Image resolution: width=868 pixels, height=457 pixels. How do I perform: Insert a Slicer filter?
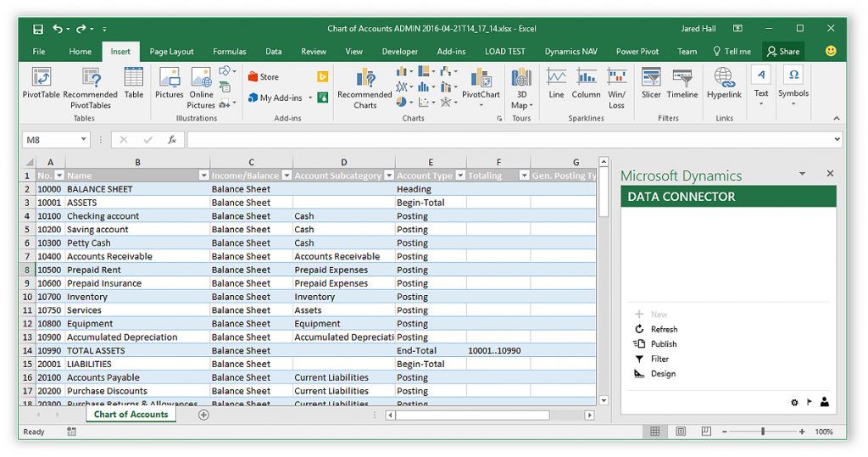tap(651, 82)
